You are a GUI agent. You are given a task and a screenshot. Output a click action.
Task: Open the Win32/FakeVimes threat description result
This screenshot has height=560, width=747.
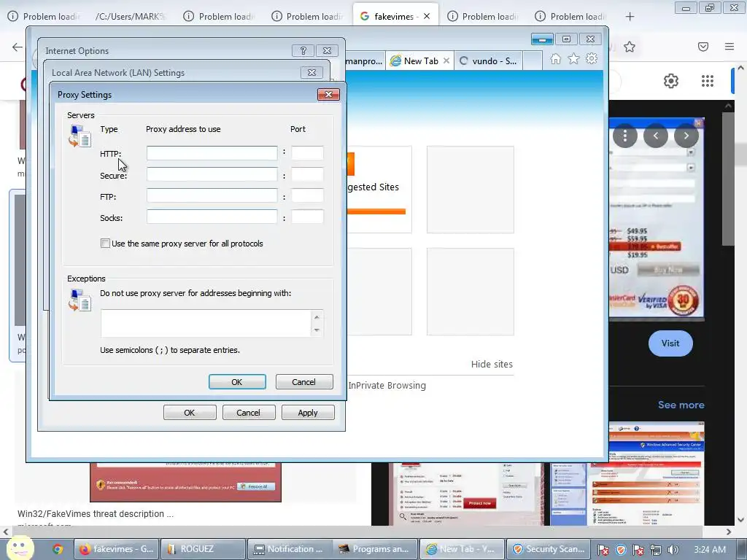pyautogui.click(x=96, y=514)
